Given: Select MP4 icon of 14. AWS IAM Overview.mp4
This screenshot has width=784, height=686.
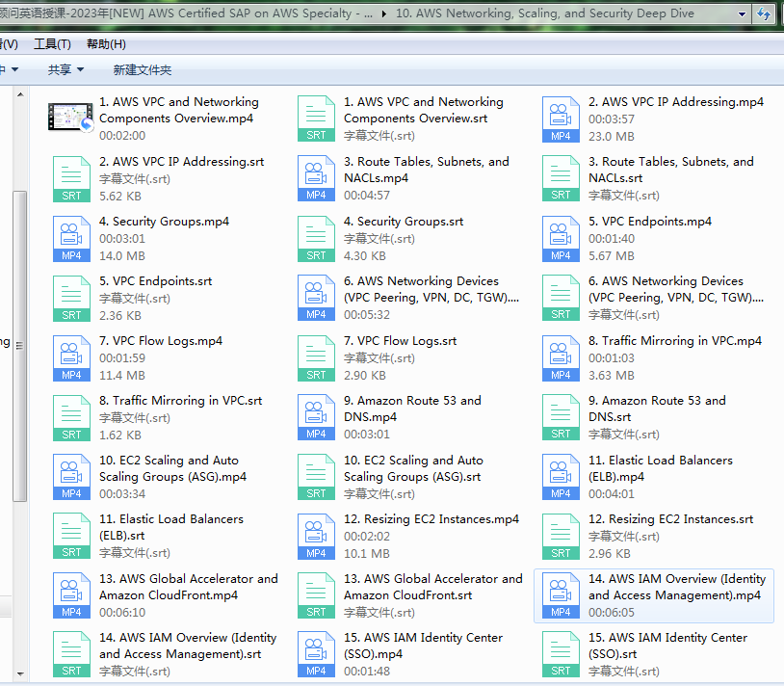Looking at the screenshot, I should click(561, 595).
